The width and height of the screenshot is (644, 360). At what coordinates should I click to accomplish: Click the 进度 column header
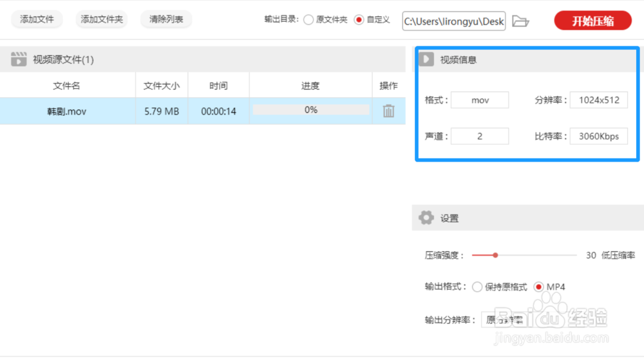(310, 86)
